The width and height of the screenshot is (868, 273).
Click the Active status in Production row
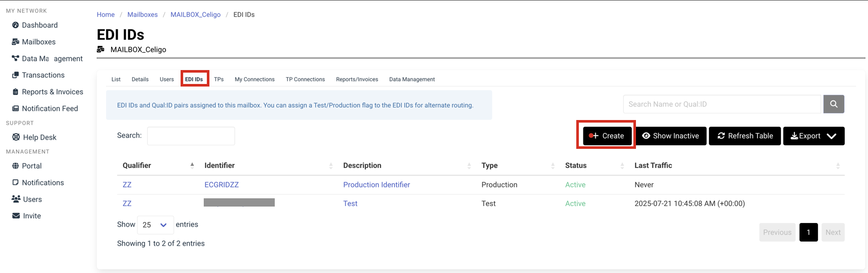(575, 184)
